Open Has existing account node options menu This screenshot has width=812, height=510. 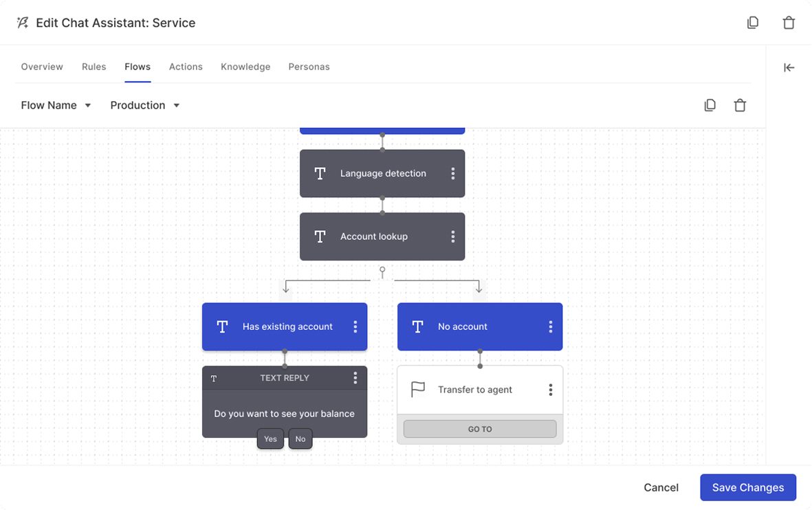pyautogui.click(x=355, y=326)
